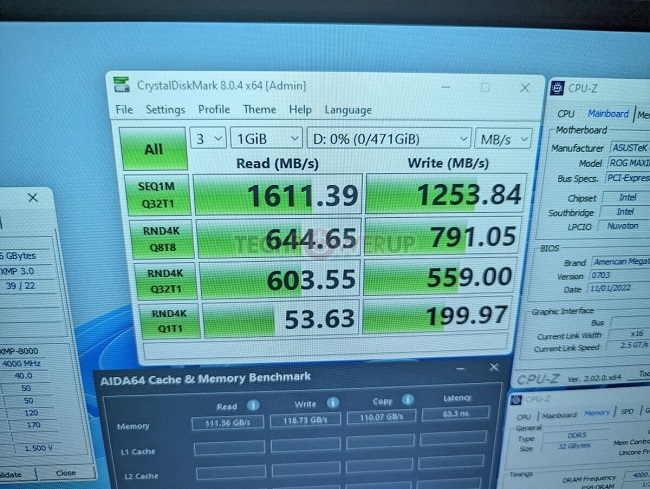Click the 644.65 RND4K Q8T8 read value

(x=279, y=238)
